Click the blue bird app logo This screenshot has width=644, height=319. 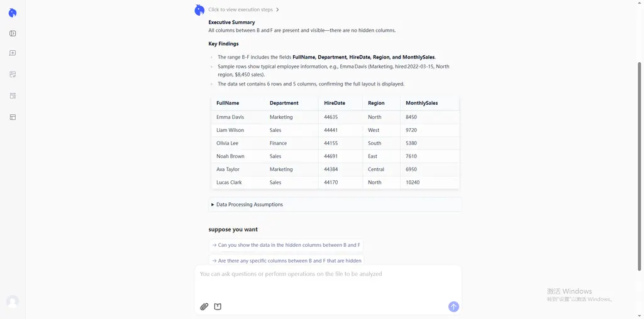13,13
